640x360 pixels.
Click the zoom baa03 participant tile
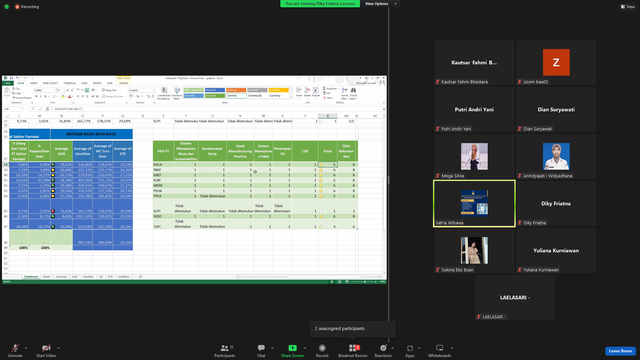coord(556,62)
